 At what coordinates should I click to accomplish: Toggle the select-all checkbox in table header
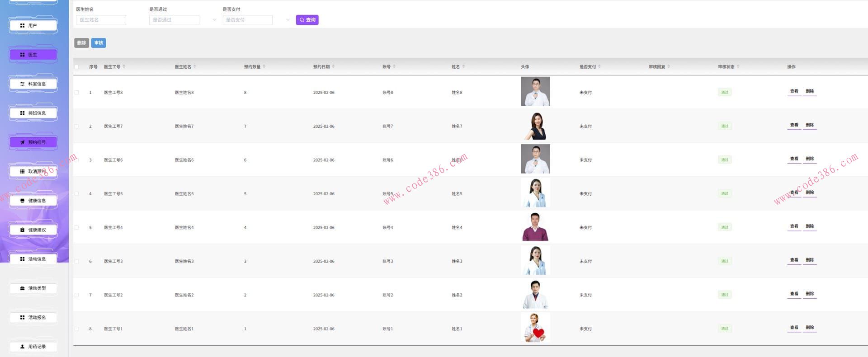(76, 67)
